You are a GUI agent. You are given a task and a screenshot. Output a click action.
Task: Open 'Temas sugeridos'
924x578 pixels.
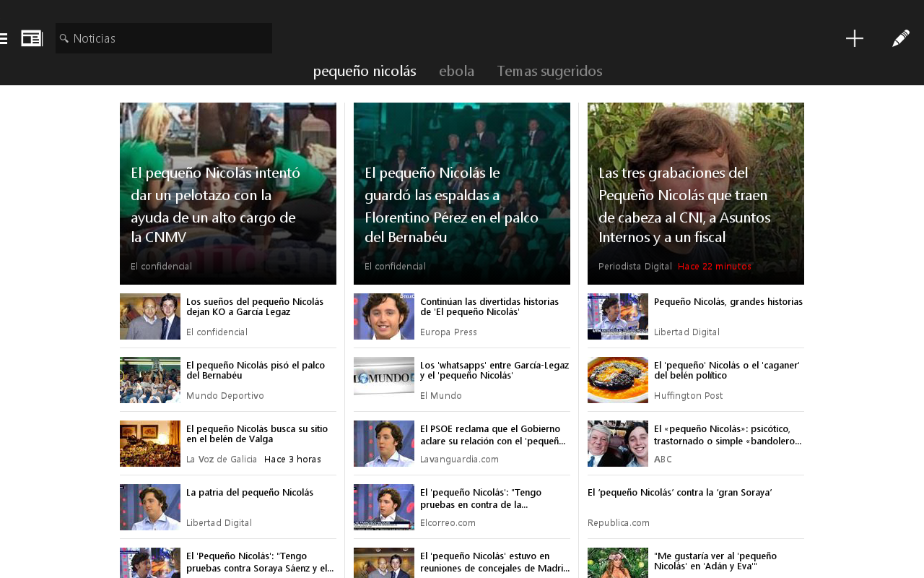point(549,70)
